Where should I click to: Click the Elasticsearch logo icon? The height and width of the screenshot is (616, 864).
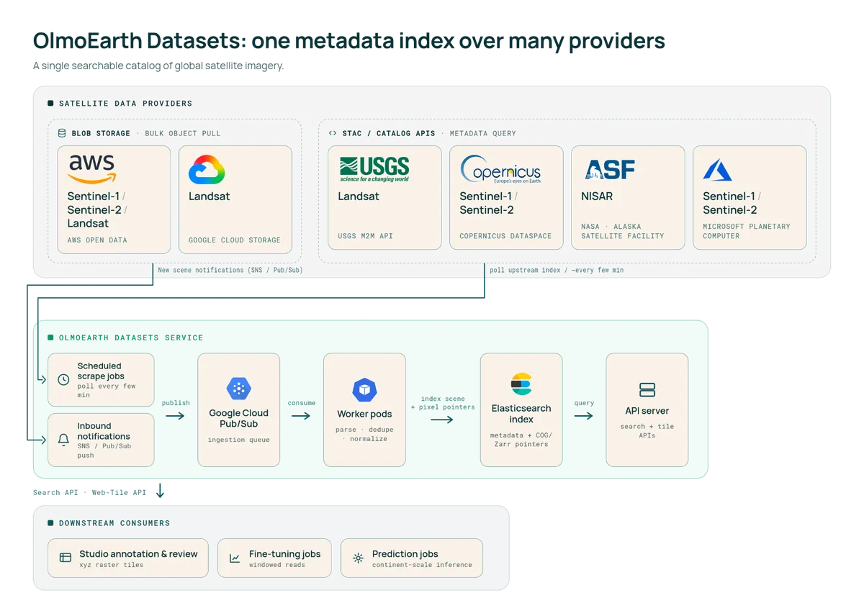[521, 384]
